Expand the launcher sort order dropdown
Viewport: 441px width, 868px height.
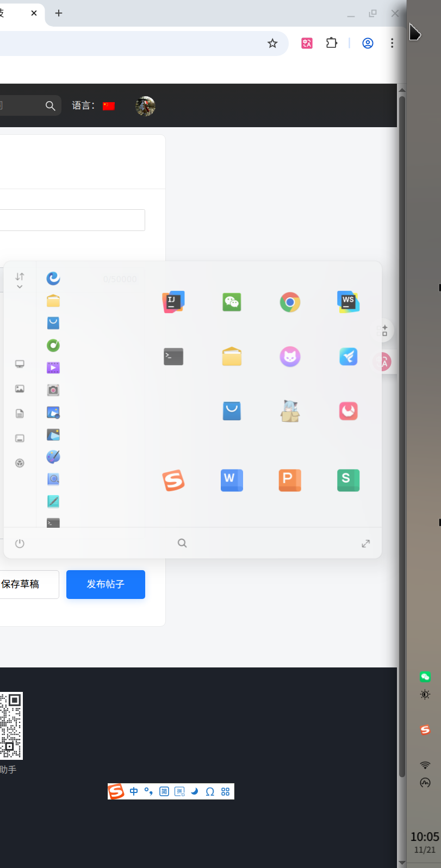point(20,280)
